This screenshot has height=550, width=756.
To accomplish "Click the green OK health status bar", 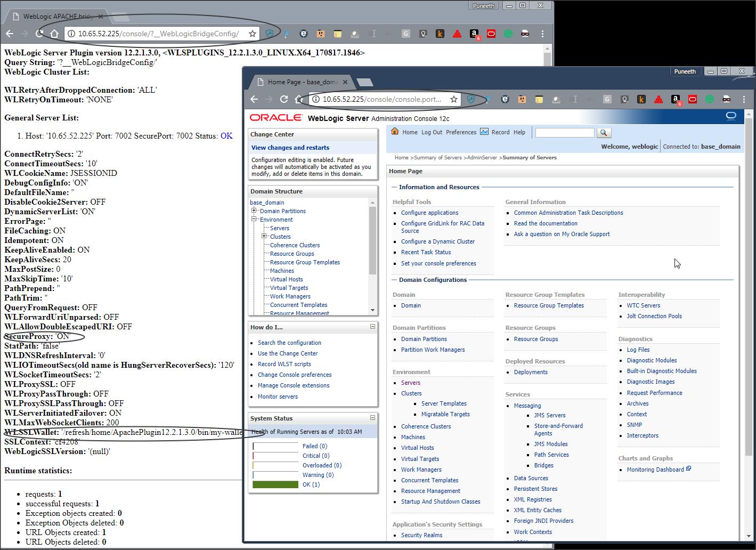I will [x=275, y=484].
